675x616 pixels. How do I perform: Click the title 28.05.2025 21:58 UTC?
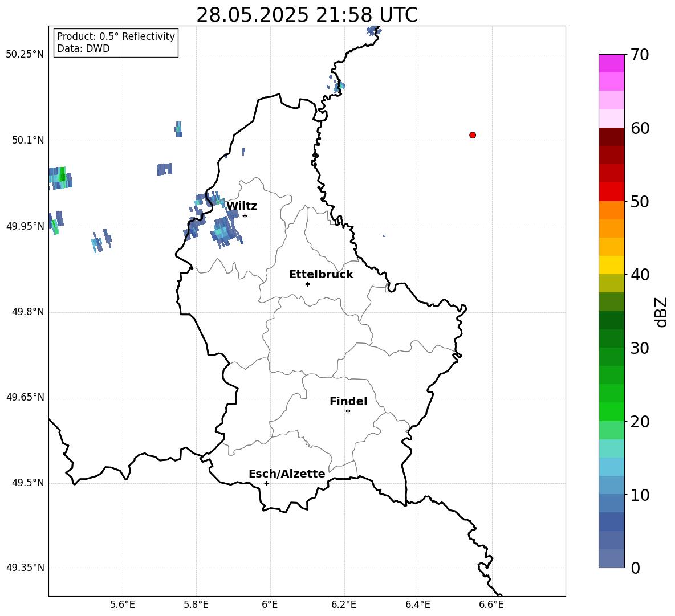pos(307,15)
